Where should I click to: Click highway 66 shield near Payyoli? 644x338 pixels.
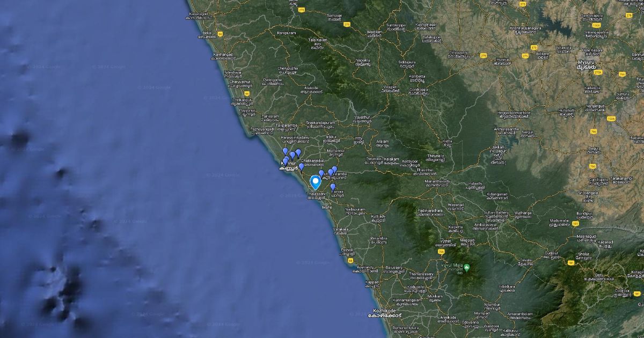tap(349, 260)
